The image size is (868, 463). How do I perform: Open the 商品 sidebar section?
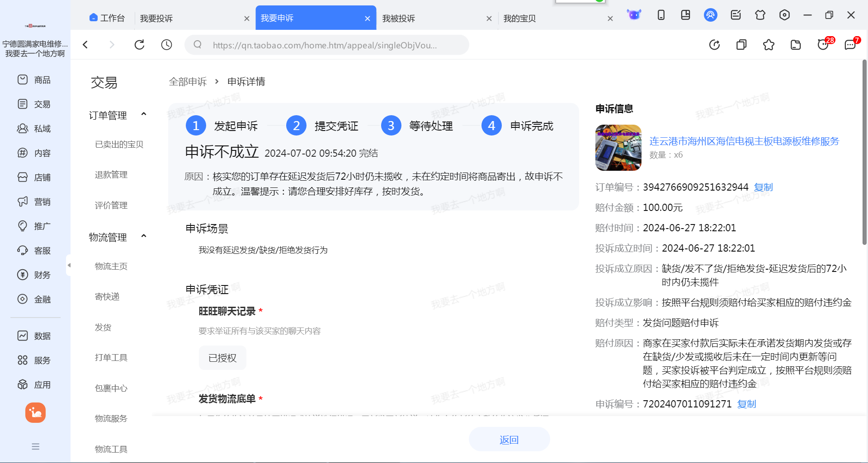point(34,80)
